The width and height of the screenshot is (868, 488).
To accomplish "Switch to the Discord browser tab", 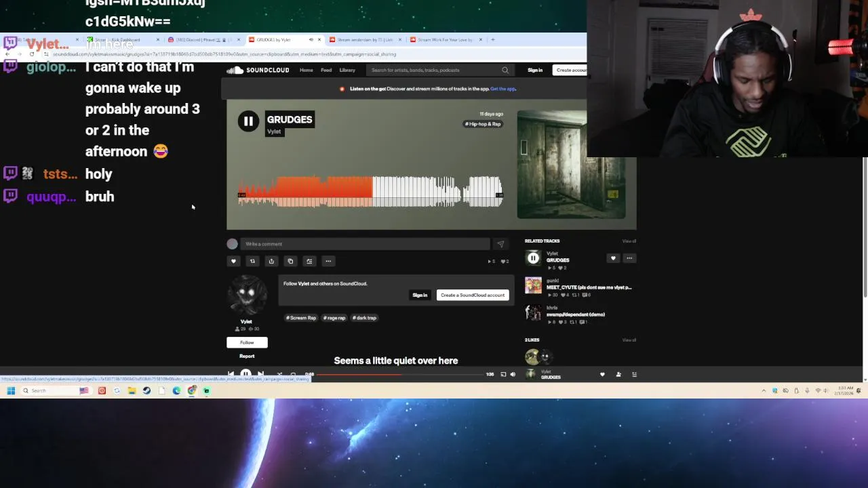I will [203, 40].
